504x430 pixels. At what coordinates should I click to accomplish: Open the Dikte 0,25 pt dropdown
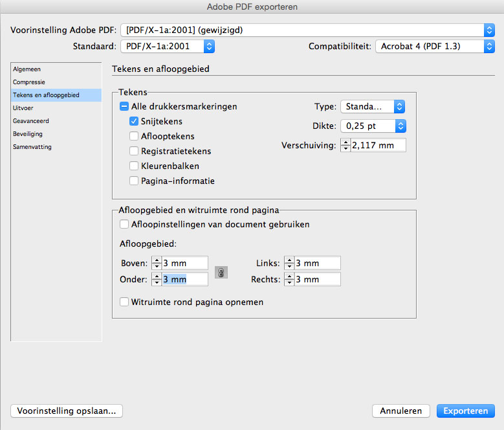[373, 126]
